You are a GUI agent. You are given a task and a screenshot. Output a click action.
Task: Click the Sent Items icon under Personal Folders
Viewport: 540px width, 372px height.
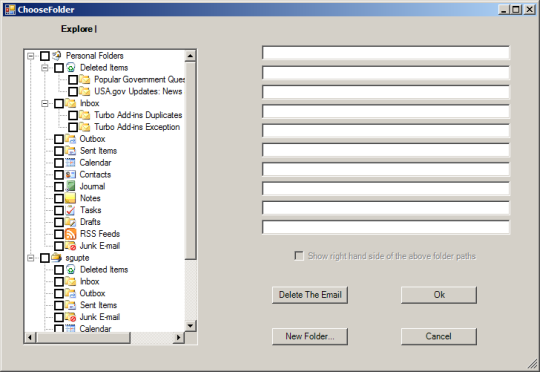[x=71, y=151]
